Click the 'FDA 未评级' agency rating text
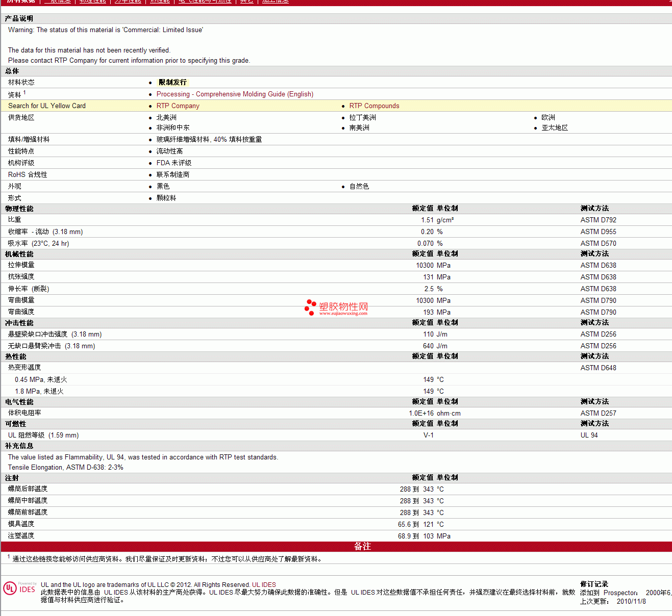Viewport: 672px width, 616px height. coord(174,163)
